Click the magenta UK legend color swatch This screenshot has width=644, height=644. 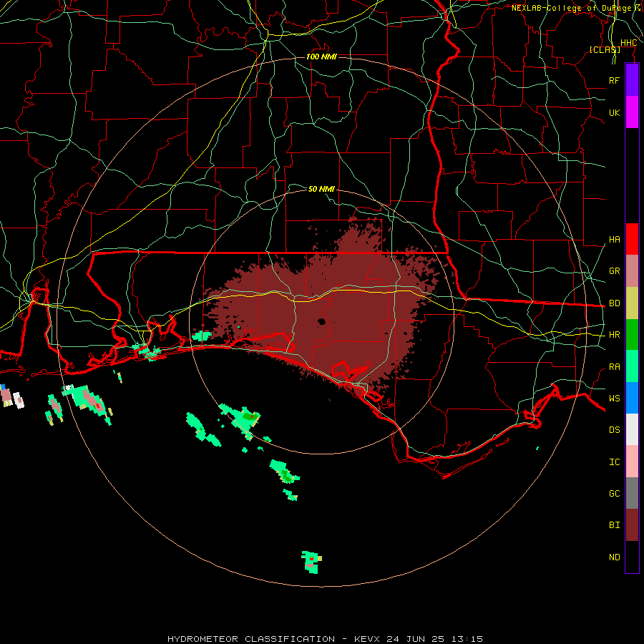(632, 112)
